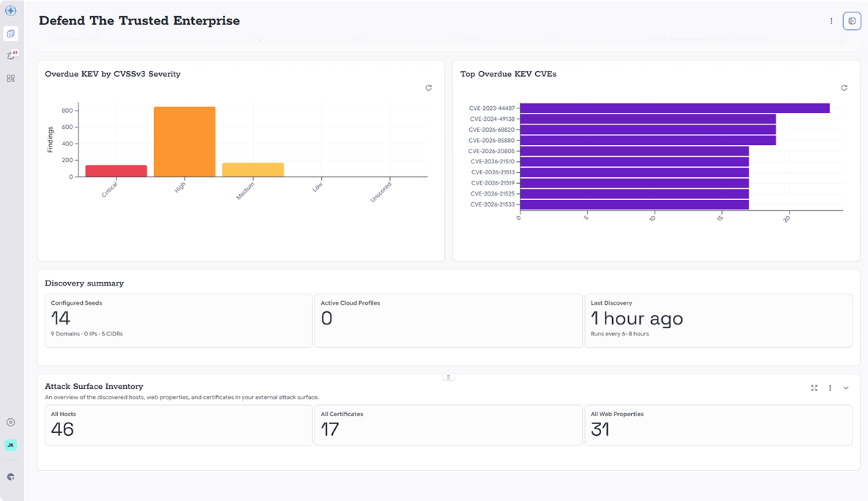Expand Attack Surface Inventory to fullscreen
Viewport: 868px width, 501px height.
814,388
